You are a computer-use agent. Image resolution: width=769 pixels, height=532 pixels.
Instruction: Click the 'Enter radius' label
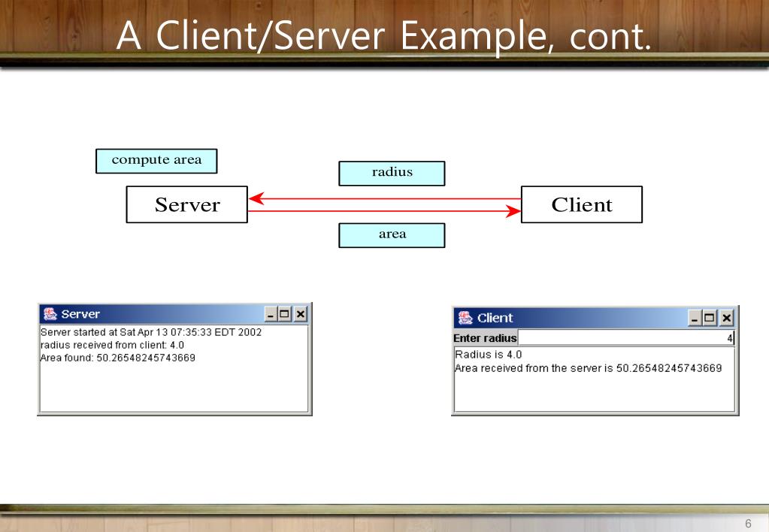485,338
